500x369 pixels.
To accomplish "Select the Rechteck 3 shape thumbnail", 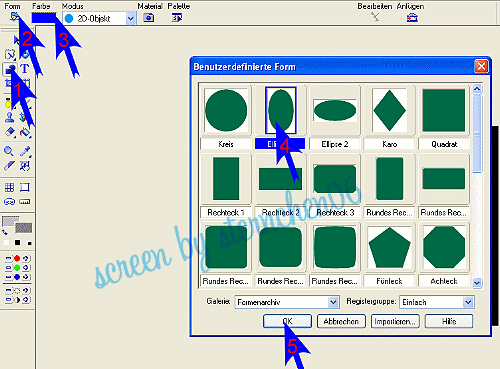I will (335, 179).
